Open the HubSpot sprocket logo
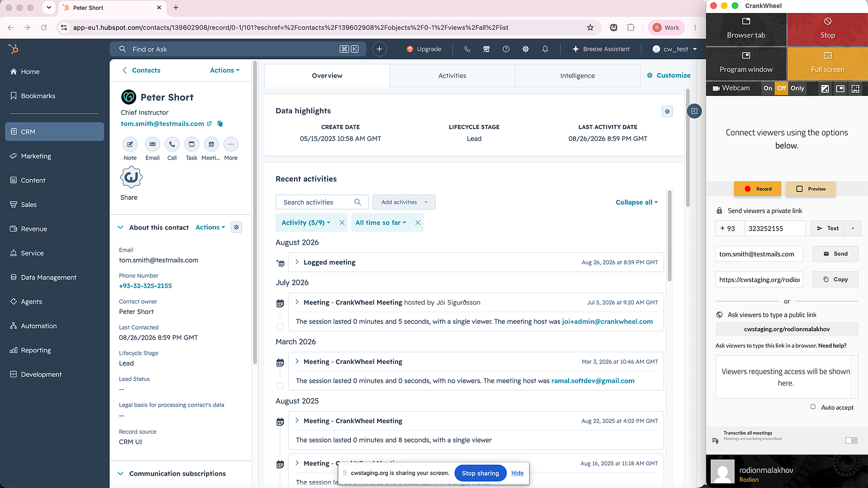The width and height of the screenshot is (868, 488). pos(14,49)
